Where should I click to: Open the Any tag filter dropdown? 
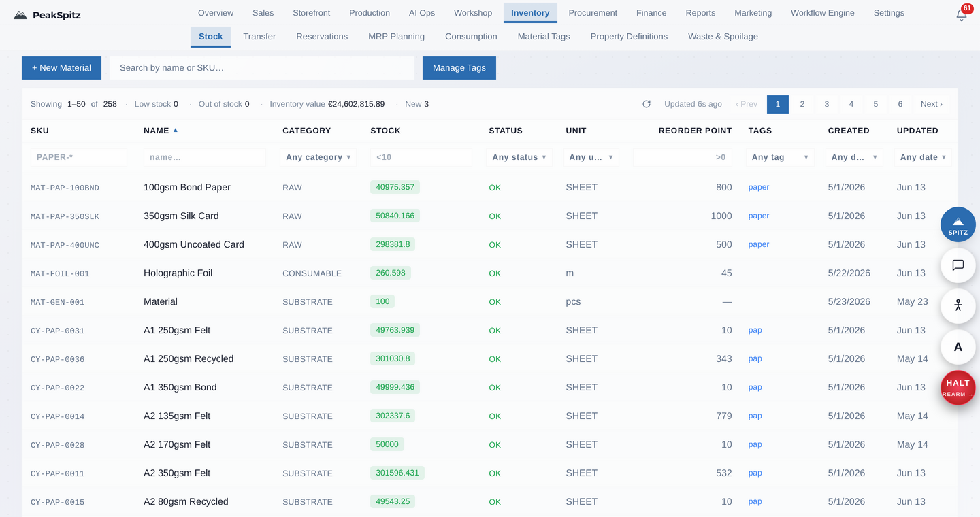(781, 157)
